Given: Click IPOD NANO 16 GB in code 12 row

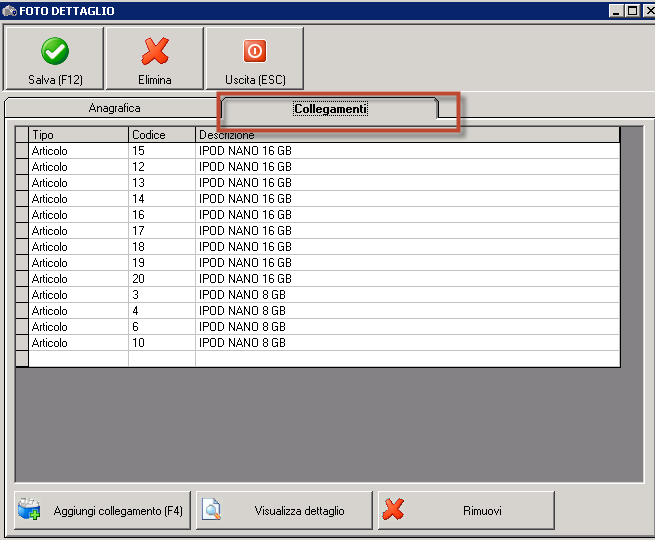Looking at the screenshot, I should tap(245, 167).
